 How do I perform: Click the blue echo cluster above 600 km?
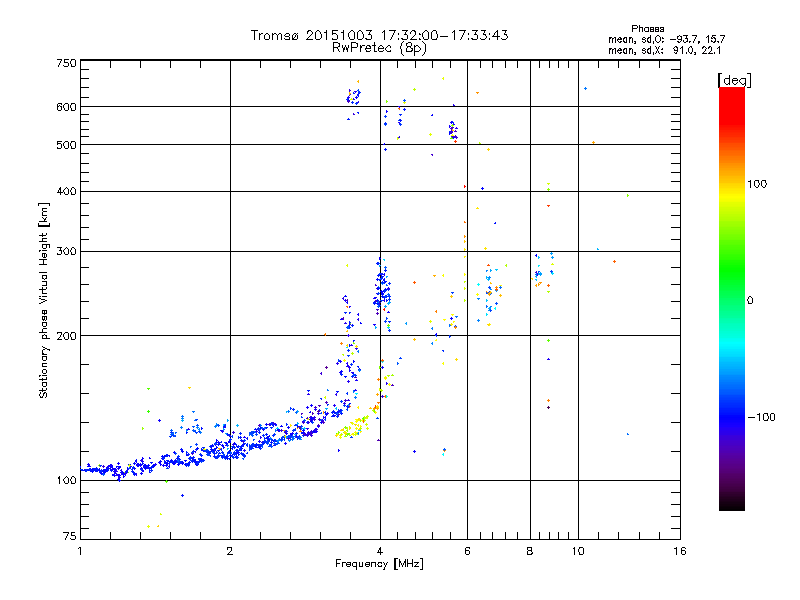click(x=354, y=96)
